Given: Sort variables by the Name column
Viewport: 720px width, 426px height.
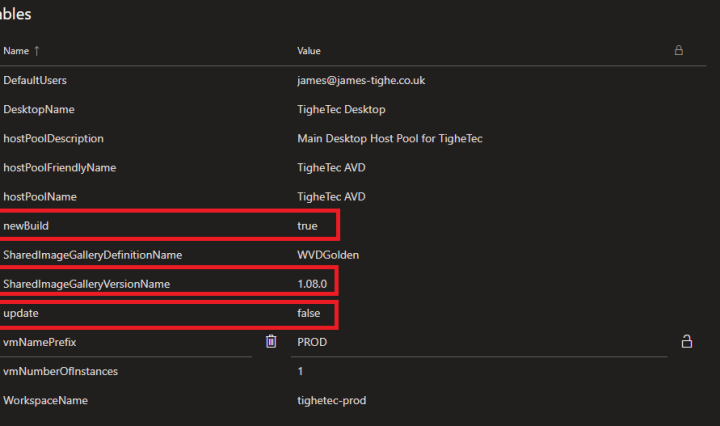Looking at the screenshot, I should pyautogui.click(x=15, y=50).
